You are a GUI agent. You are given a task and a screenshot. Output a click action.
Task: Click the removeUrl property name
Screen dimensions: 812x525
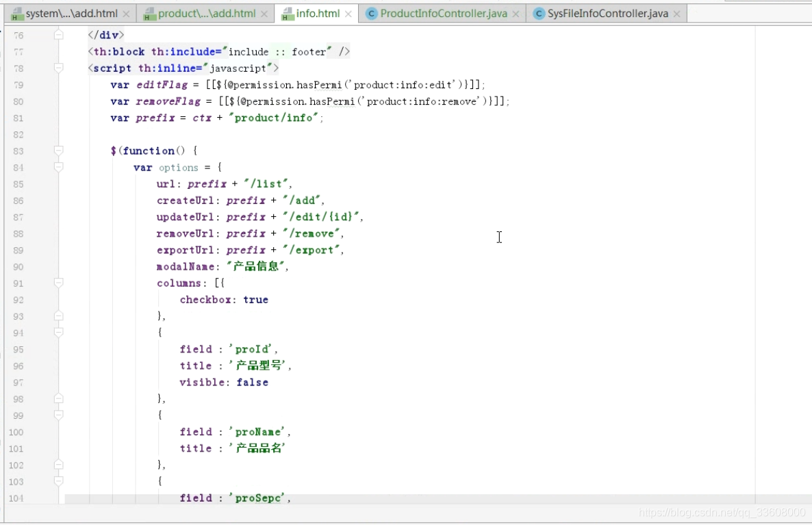[186, 233]
